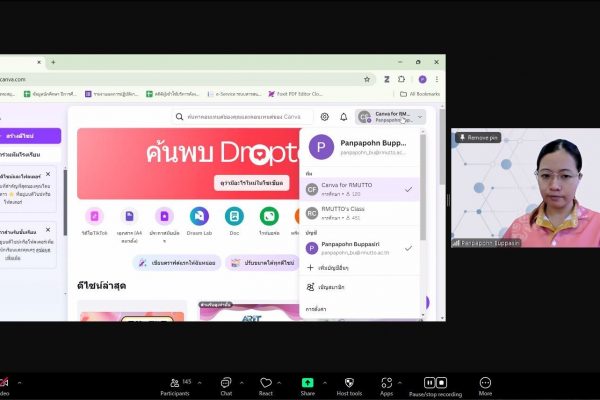The height and width of the screenshot is (400, 600).
Task: Open the browser extensions puzzle icon
Action: [x=401, y=79]
